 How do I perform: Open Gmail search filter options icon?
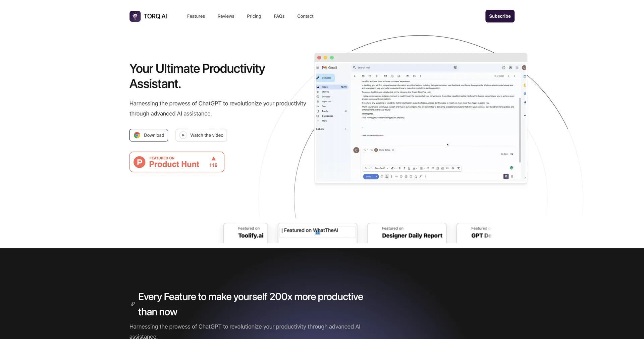455,68
